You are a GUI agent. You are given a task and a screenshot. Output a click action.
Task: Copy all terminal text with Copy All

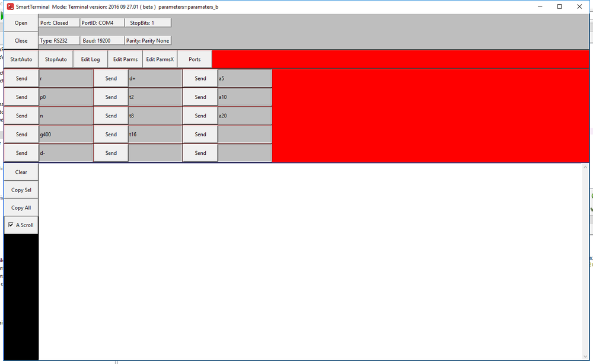point(21,207)
